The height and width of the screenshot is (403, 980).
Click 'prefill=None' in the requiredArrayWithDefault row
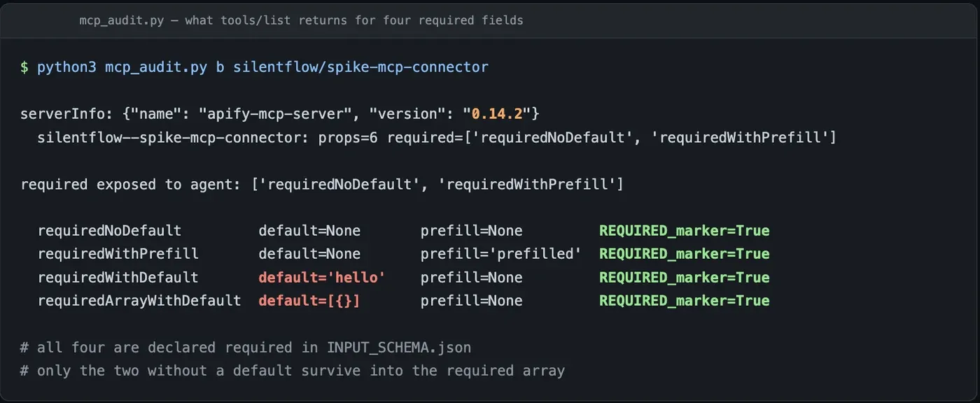pyautogui.click(x=471, y=301)
